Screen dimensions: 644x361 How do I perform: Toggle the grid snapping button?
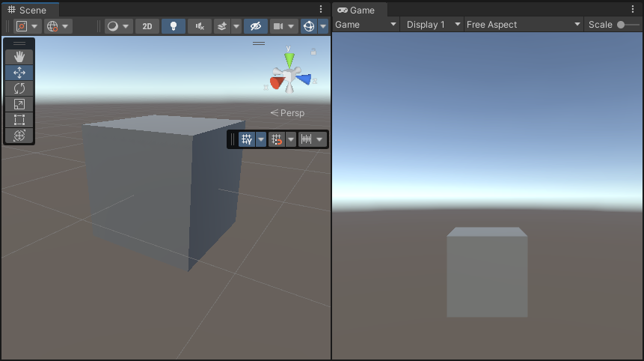point(247,139)
